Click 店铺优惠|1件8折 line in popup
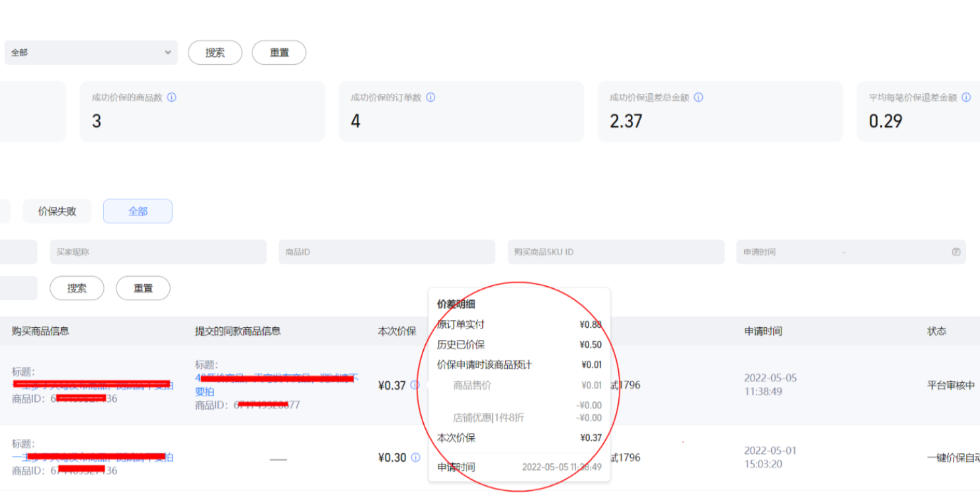This screenshot has width=980, height=493. click(527, 418)
